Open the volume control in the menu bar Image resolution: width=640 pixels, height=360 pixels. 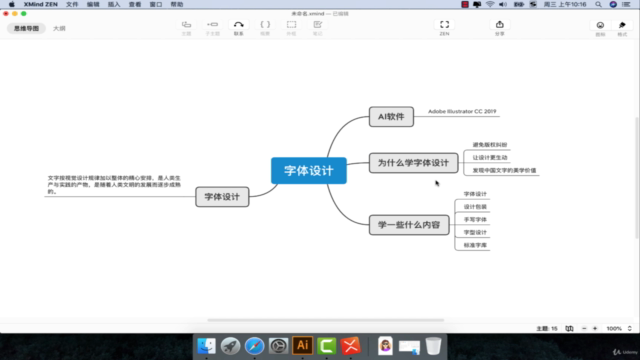503,4
